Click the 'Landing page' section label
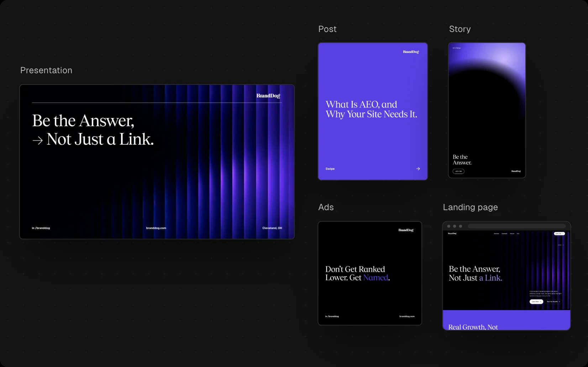 [x=470, y=207]
